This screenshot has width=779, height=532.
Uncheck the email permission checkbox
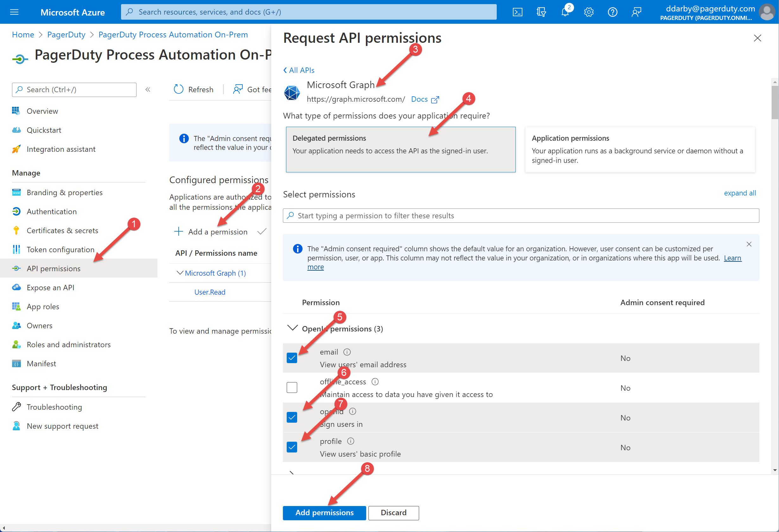pos(292,358)
